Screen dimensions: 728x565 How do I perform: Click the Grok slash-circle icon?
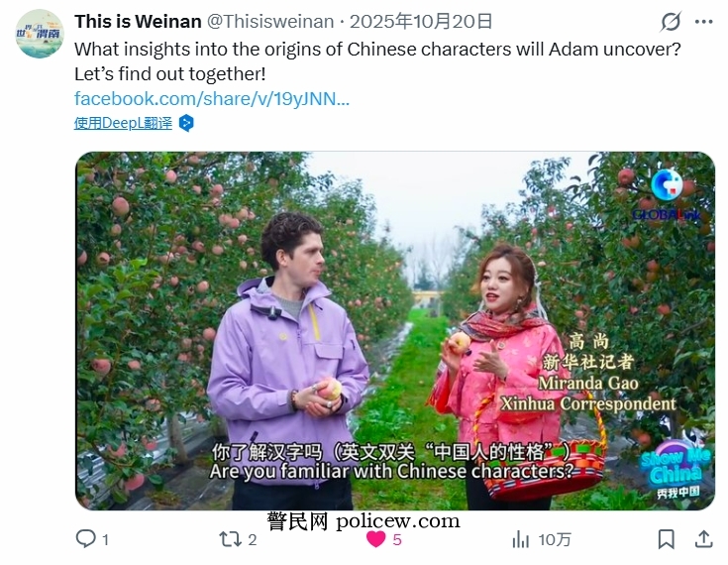671,22
